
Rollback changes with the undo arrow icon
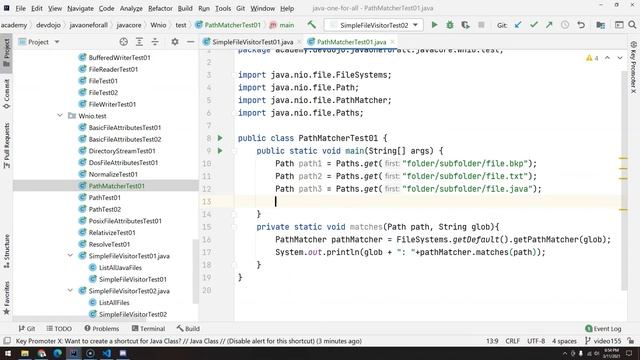pos(581,25)
